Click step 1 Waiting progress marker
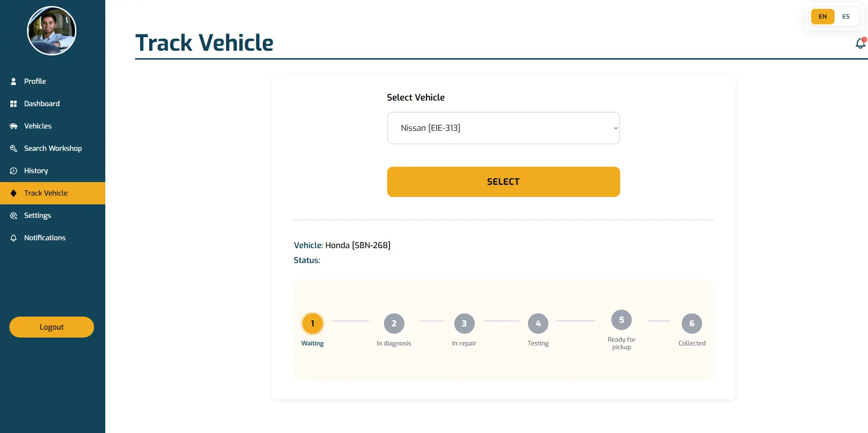This screenshot has width=868, height=433. 313,324
